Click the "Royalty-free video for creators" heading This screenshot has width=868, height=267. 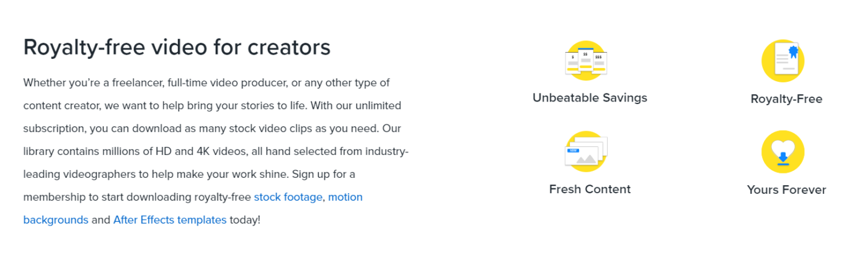click(x=177, y=47)
